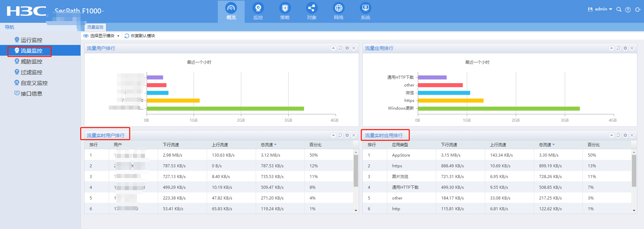Click the green Windows更新 bar in application chart

coord(498,108)
